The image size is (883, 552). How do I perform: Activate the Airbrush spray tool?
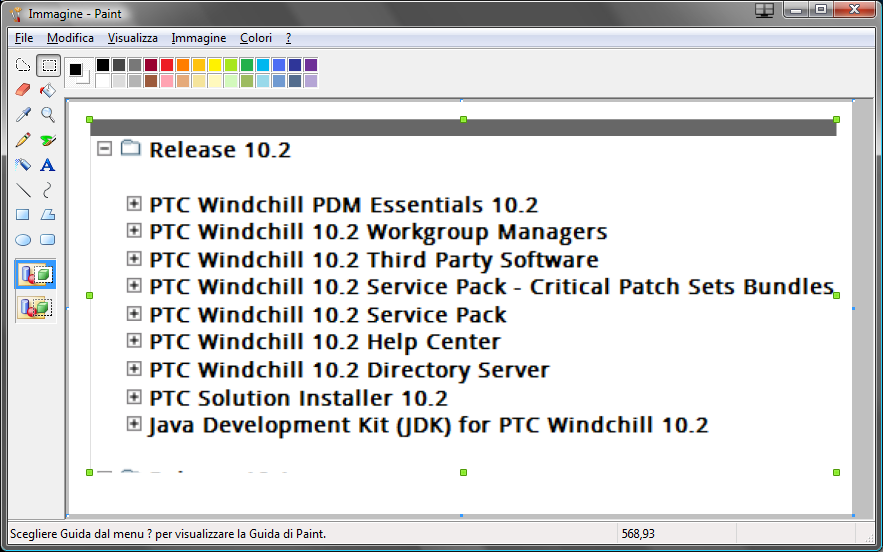click(x=23, y=165)
